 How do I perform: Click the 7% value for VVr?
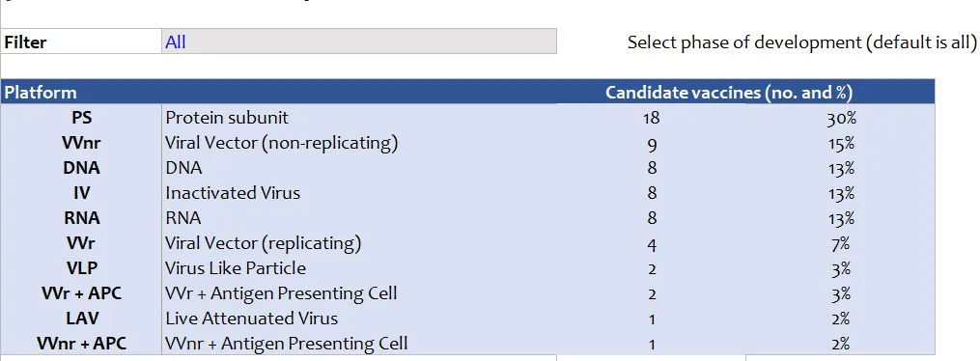[x=841, y=242]
